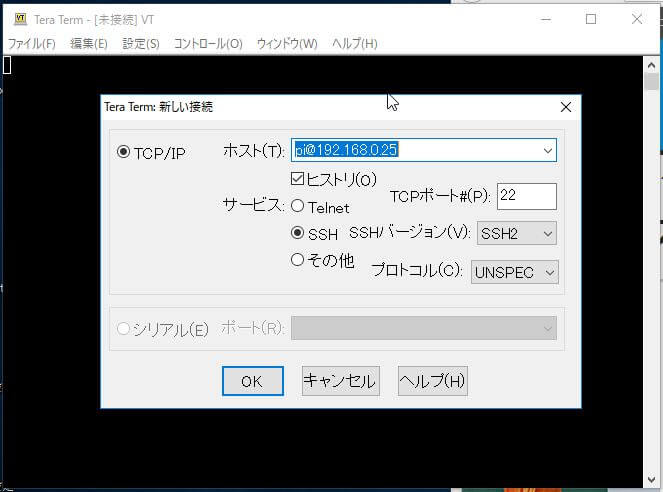Open the プロトコル(C) UNSPEC dropdown
This screenshot has width=663, height=492.
[x=515, y=272]
